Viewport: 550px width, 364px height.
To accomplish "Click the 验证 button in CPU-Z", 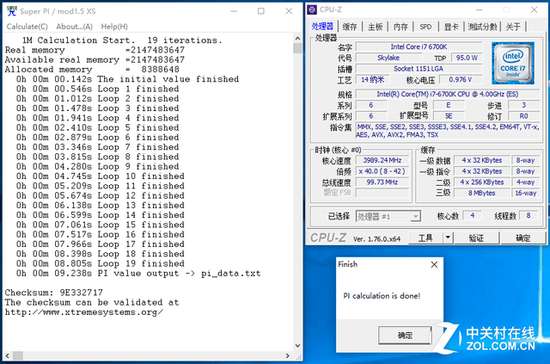I will [476, 238].
